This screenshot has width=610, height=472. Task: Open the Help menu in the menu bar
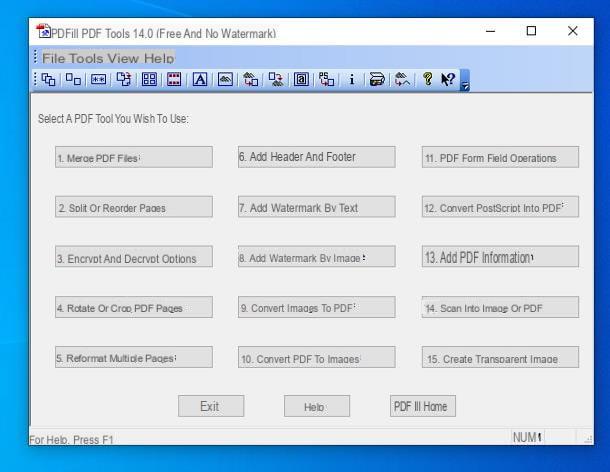tap(159, 58)
